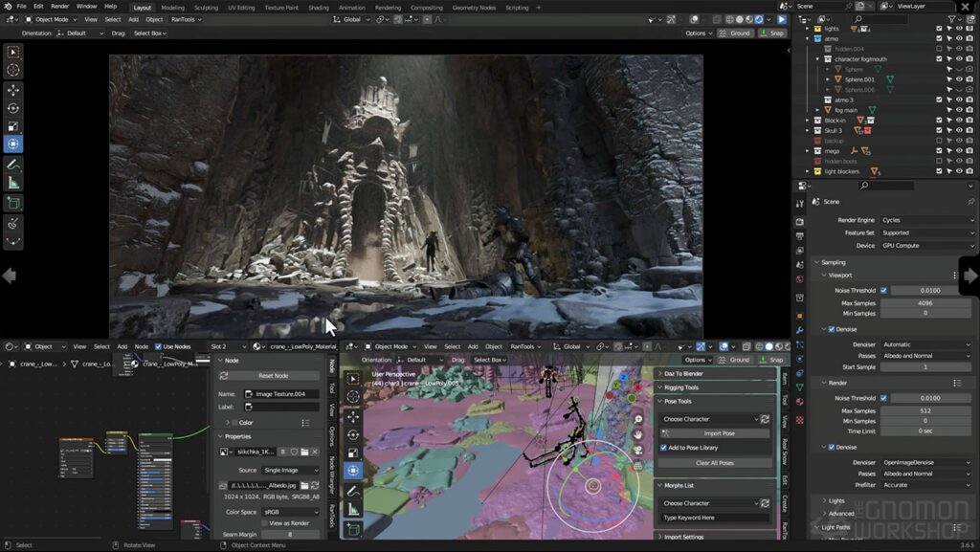Open the Render properties tab icon

click(800, 222)
